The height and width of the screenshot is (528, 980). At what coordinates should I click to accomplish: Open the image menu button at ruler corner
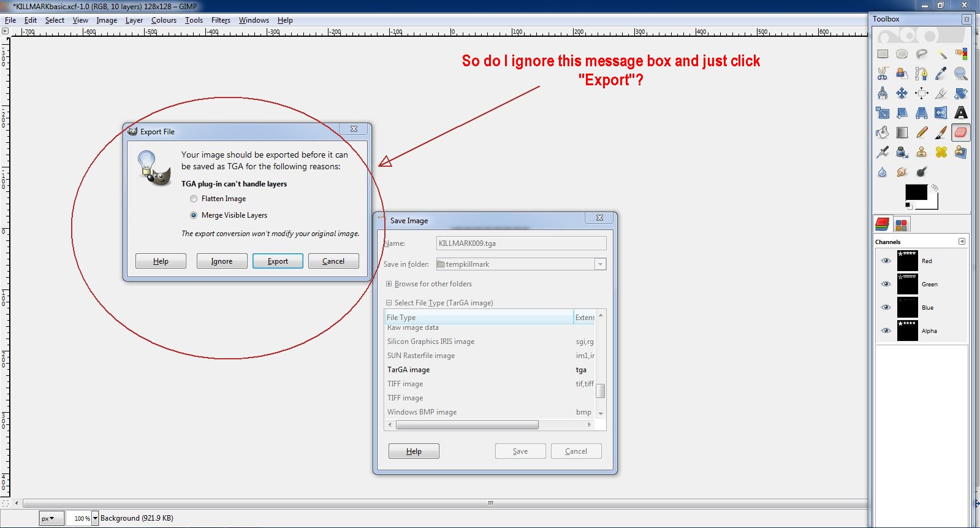6,31
